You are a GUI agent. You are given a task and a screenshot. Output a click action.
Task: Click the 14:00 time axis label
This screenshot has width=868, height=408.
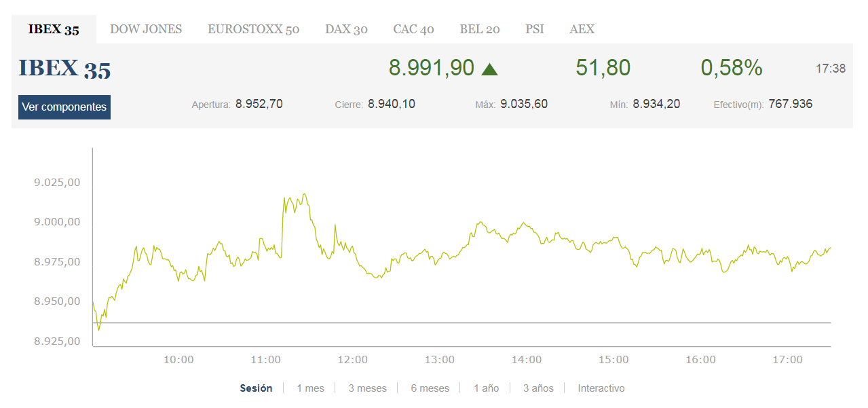[x=526, y=360]
